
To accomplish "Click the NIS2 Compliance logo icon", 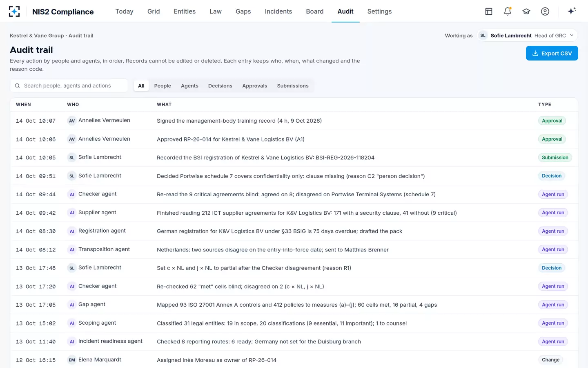I will tap(14, 11).
